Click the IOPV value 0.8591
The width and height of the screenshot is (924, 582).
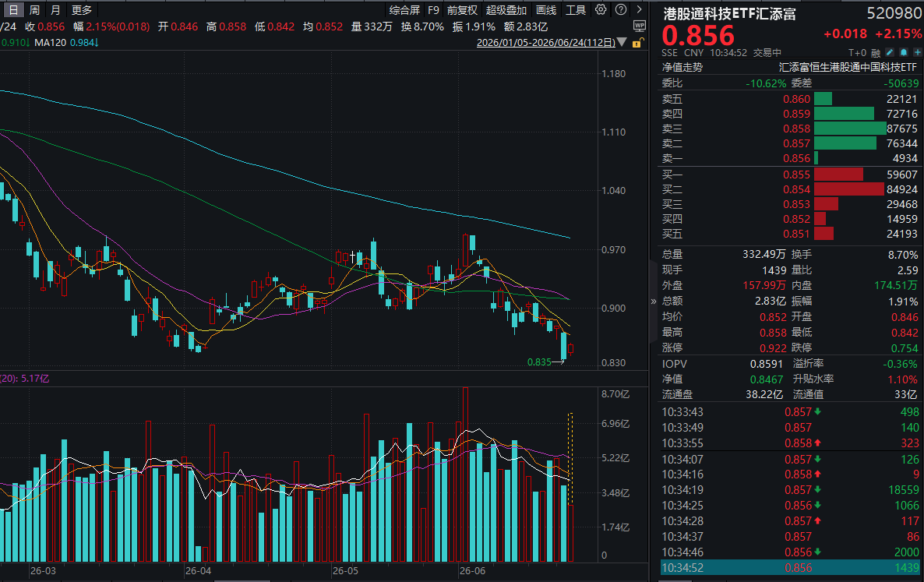766,364
